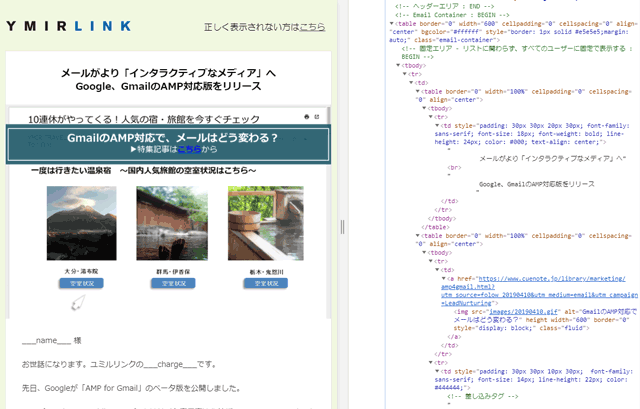Select the Email Container : BEGIN comment
This screenshot has height=409, width=640.
coord(452,15)
